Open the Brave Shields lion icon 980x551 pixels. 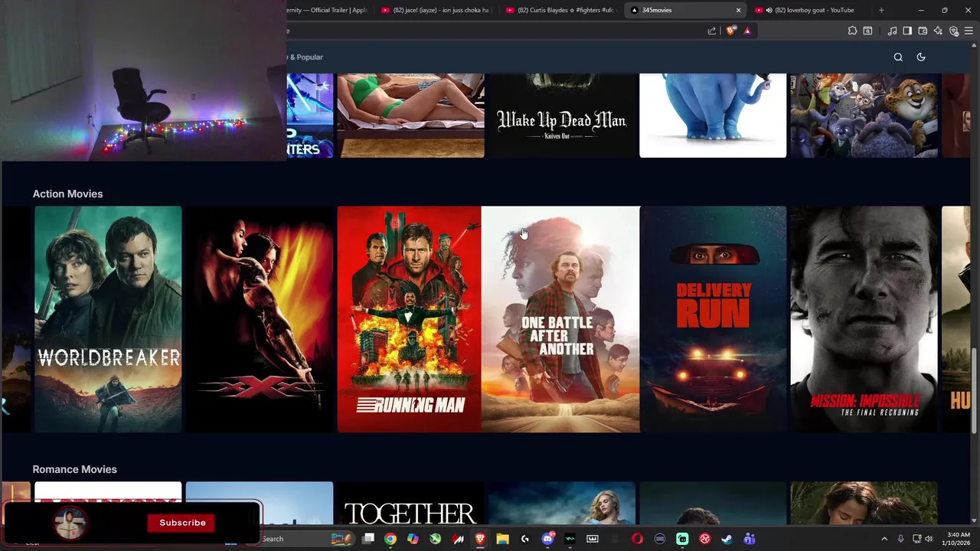coord(731,31)
